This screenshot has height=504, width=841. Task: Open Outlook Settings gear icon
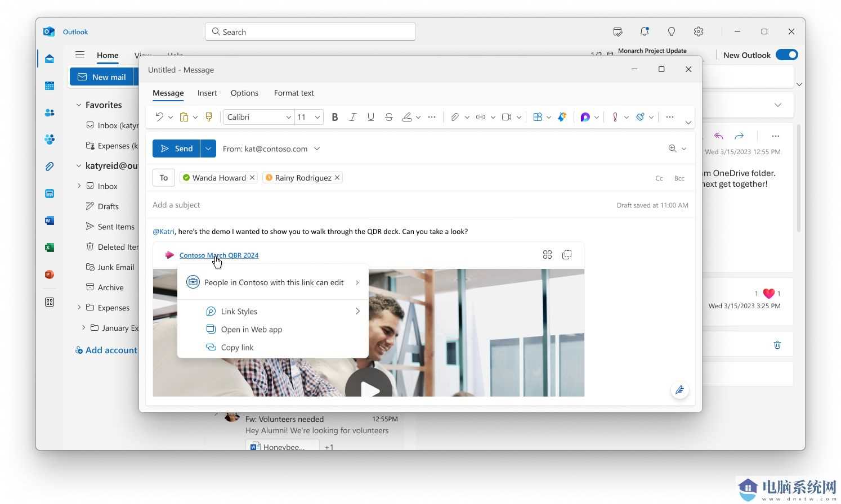pos(699,31)
